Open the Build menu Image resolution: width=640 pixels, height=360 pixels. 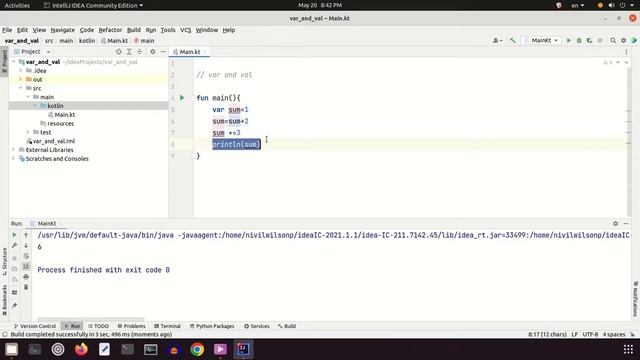tap(133, 30)
